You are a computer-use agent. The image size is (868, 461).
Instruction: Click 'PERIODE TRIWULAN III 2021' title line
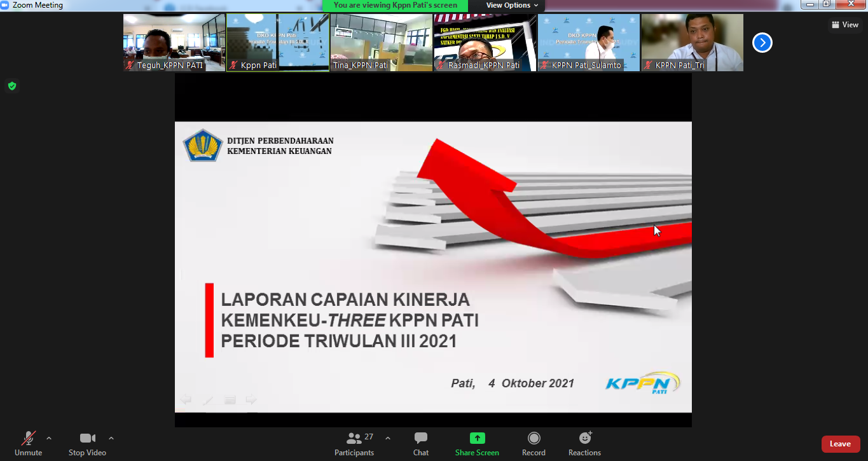pos(339,341)
